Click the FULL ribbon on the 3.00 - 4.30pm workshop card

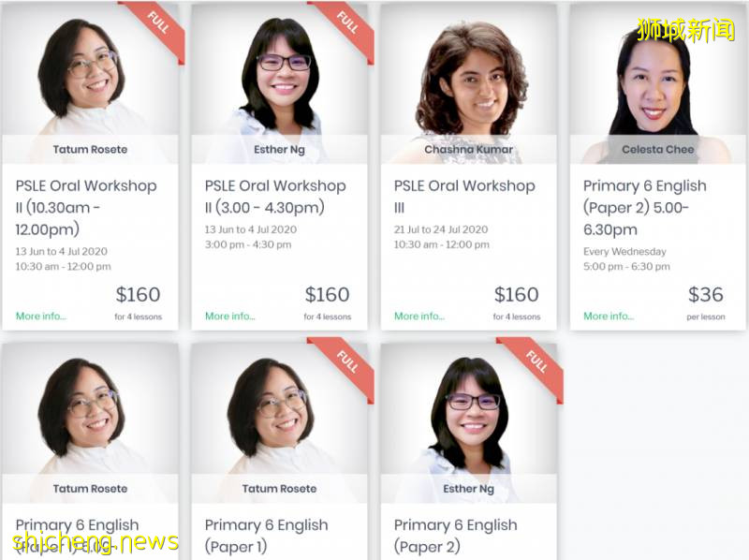346,24
